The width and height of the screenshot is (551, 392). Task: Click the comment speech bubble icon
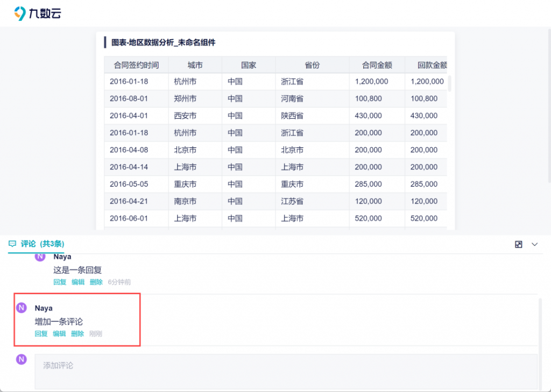pos(12,244)
